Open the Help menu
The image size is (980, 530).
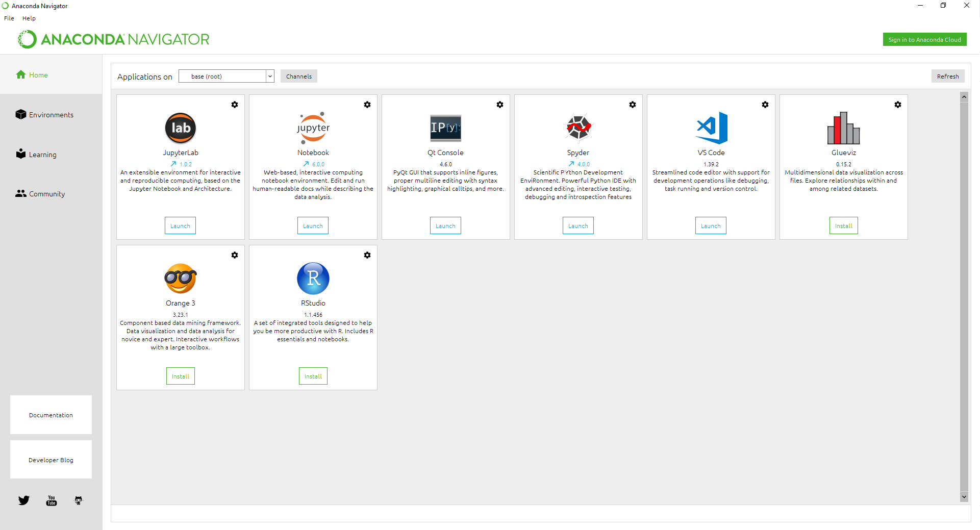pyautogui.click(x=29, y=18)
